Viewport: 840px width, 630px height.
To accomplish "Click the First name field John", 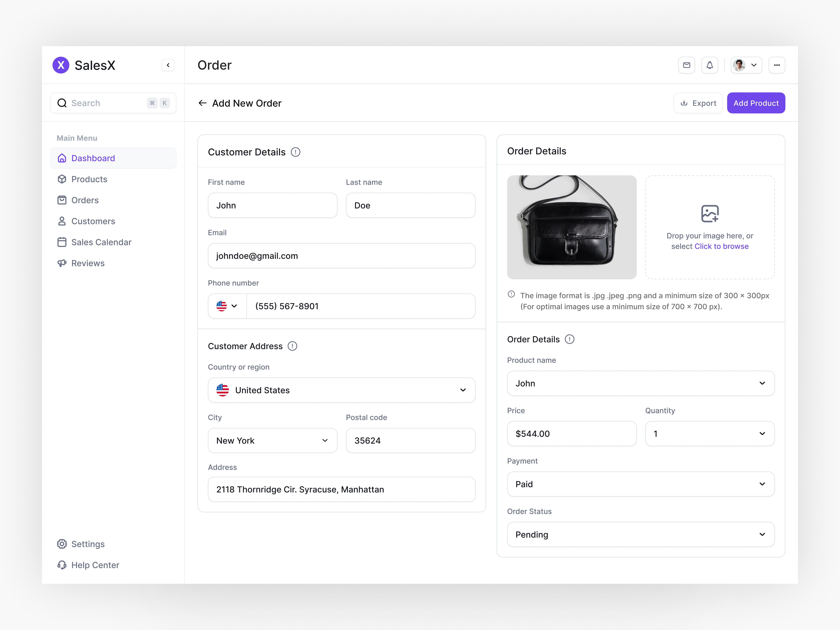I will pos(272,205).
